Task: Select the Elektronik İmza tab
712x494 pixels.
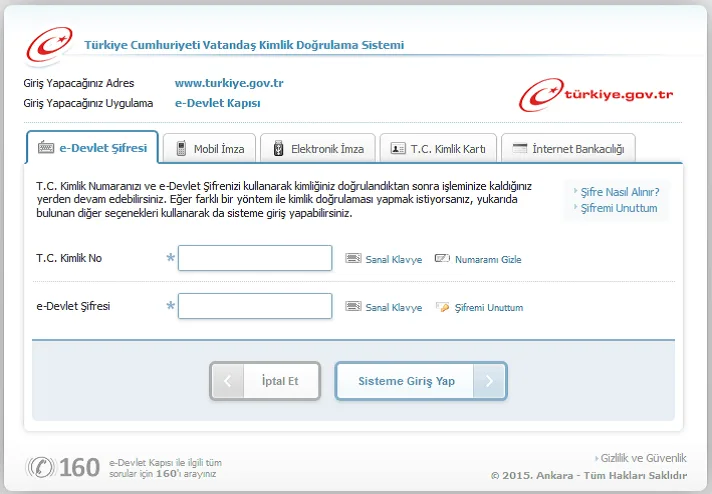Action: coord(318,148)
